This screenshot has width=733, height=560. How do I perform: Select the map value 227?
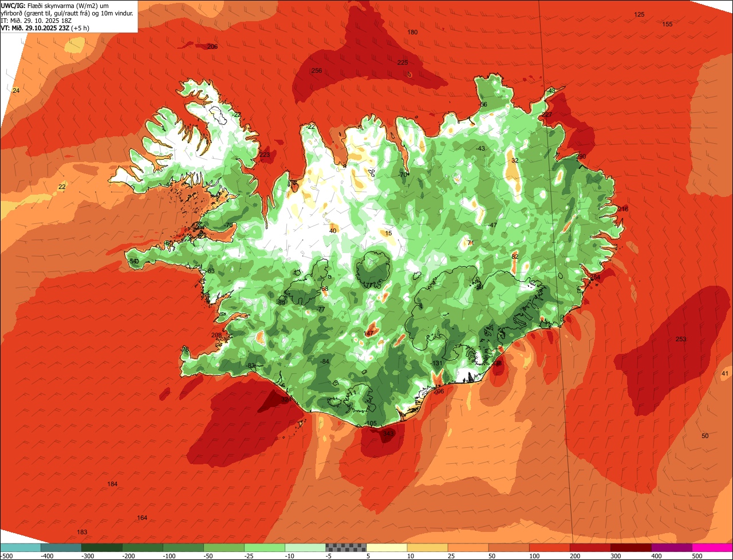pyautogui.click(x=547, y=115)
